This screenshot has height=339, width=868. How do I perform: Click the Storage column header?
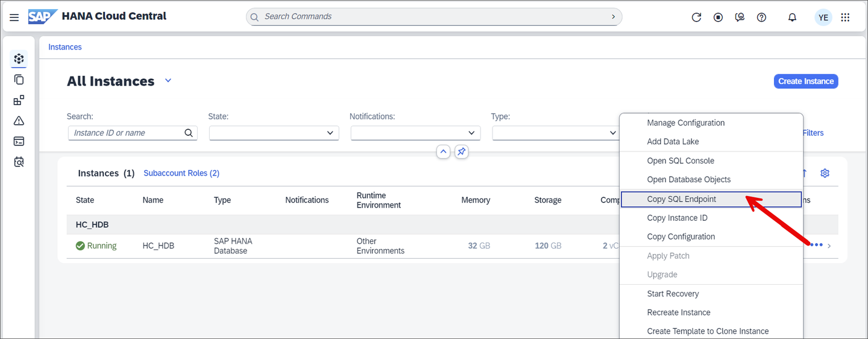547,200
